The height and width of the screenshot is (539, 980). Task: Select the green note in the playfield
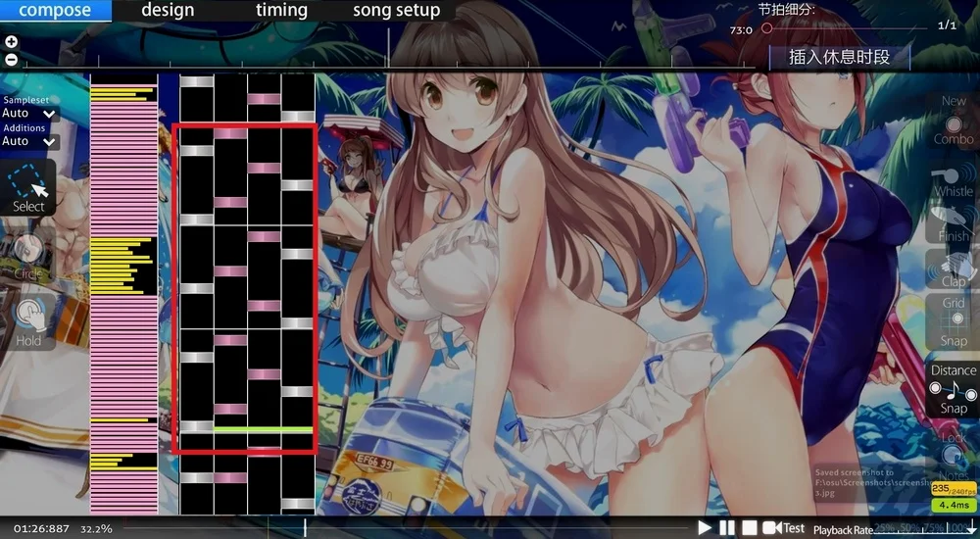click(x=263, y=429)
